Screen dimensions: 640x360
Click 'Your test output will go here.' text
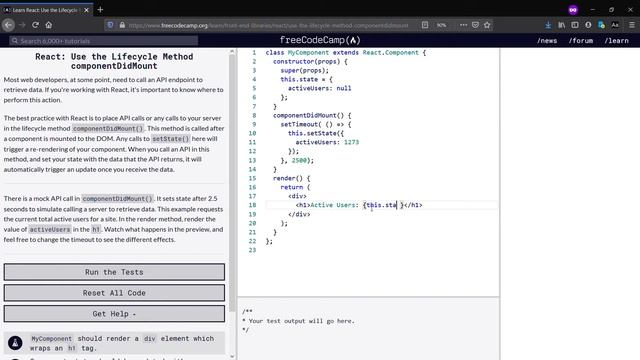pyautogui.click(x=302, y=321)
